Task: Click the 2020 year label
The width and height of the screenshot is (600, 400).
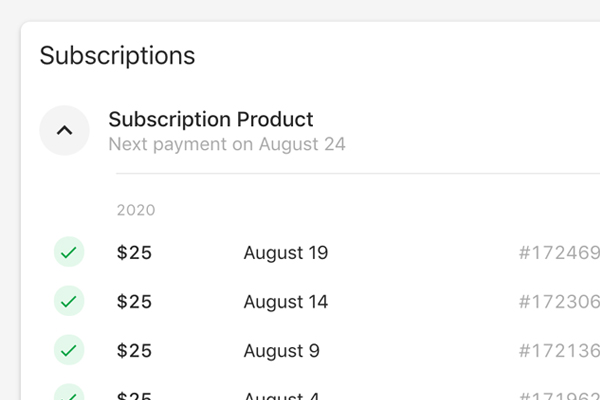Action: coord(136,210)
